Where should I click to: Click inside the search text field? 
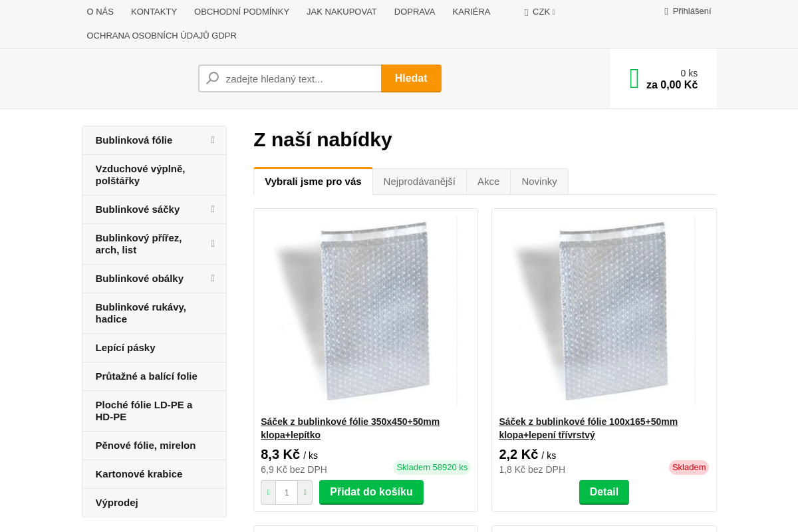tap(299, 78)
